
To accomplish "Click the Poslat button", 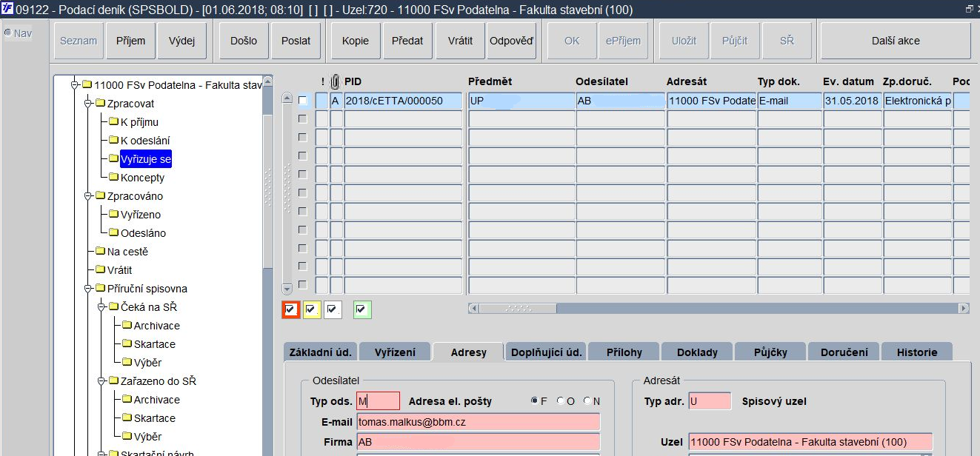I will click(296, 41).
